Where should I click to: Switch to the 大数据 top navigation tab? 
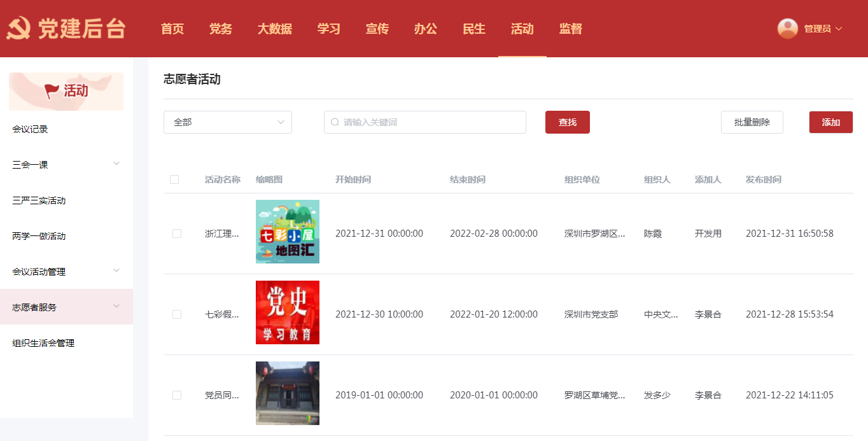pyautogui.click(x=274, y=29)
